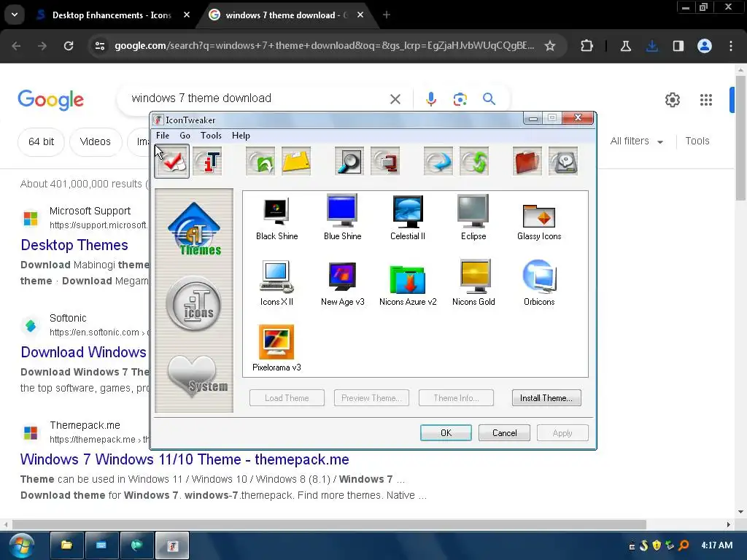Click the Chrome address bar
This screenshot has width=747, height=560.
324,46
